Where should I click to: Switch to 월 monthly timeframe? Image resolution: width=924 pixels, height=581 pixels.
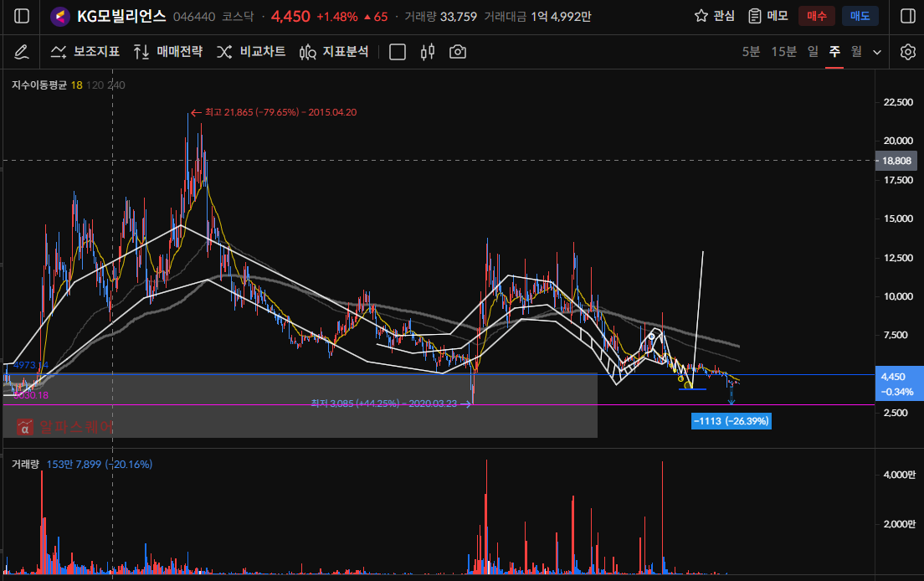pos(856,52)
